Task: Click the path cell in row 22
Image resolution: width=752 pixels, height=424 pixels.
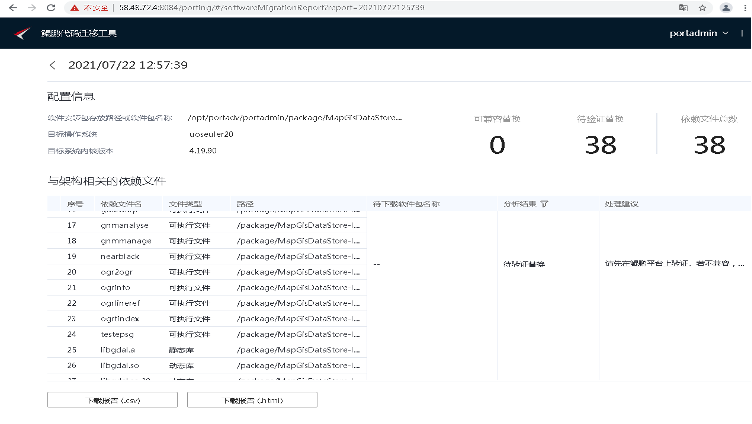Action: pyautogui.click(x=298, y=303)
